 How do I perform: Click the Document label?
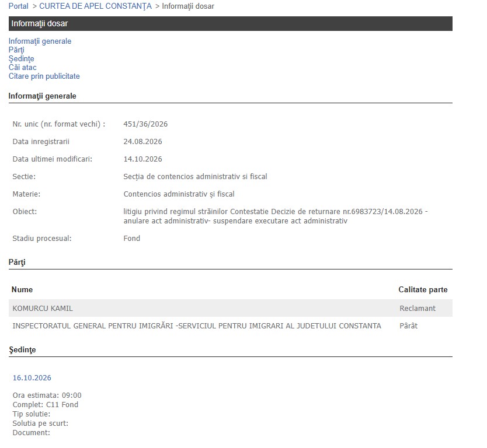pos(31,432)
